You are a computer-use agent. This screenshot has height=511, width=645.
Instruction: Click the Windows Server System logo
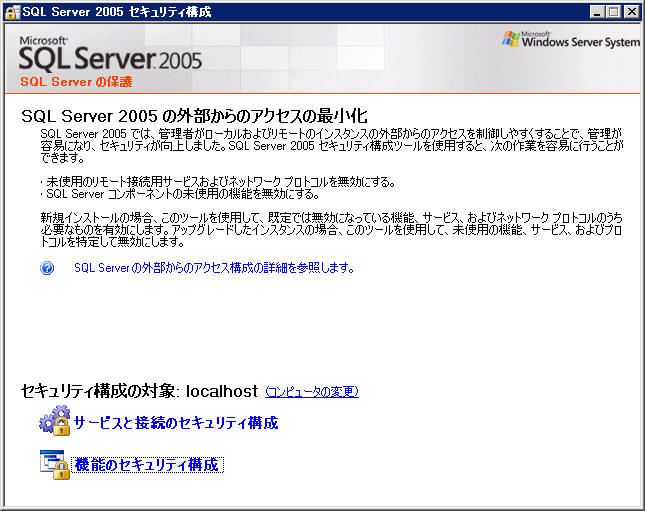point(571,39)
